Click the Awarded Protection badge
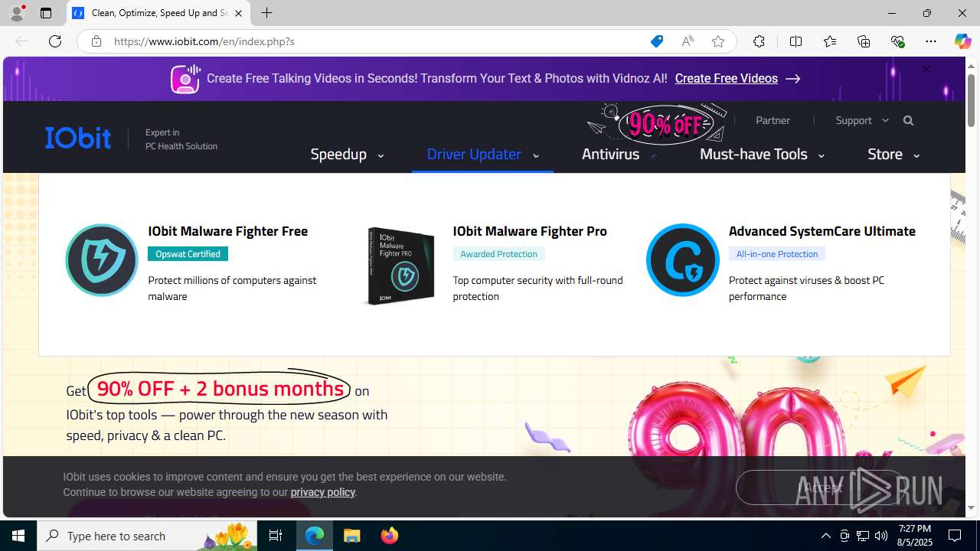980x551 pixels. click(498, 253)
